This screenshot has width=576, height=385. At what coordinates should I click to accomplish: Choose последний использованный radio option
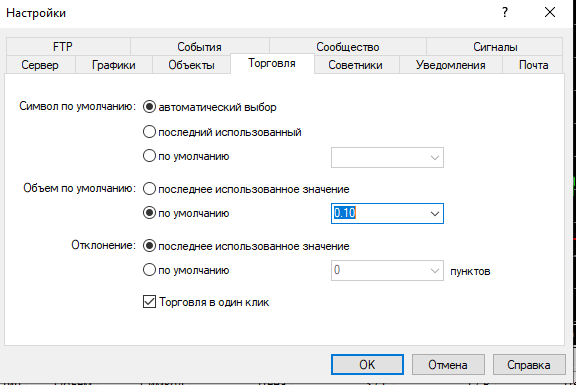coord(149,132)
